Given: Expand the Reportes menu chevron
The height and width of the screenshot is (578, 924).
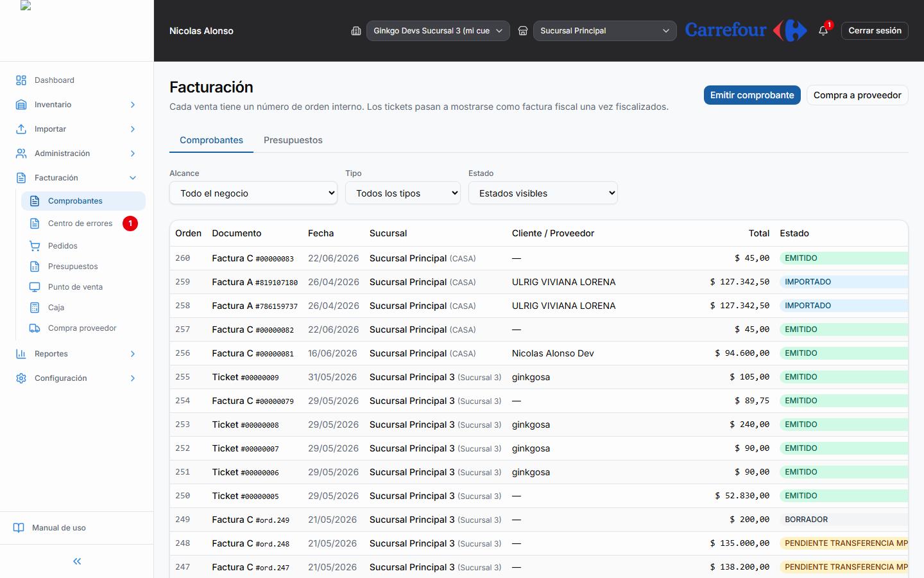Looking at the screenshot, I should coord(133,354).
